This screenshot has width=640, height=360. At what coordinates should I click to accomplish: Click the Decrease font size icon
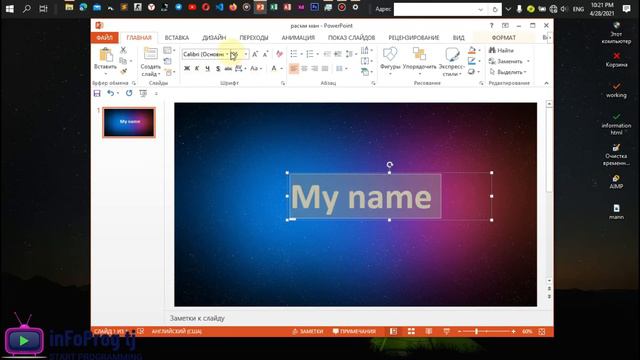pos(265,54)
